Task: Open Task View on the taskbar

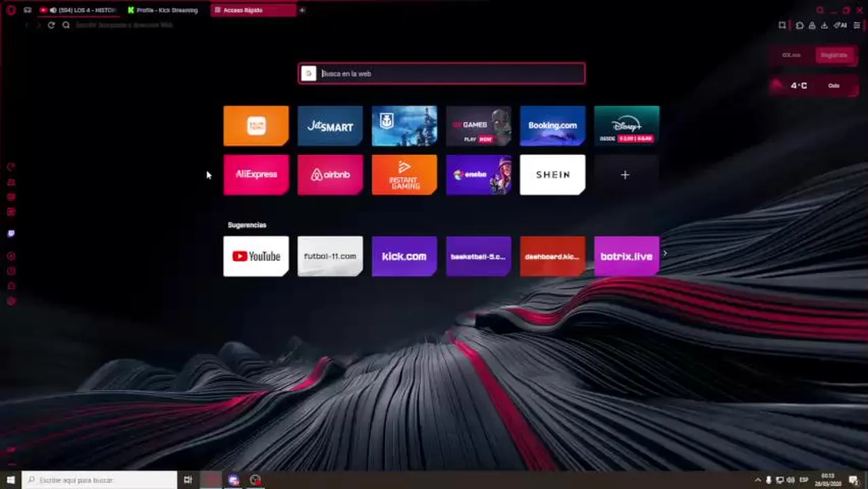Action: (188, 480)
